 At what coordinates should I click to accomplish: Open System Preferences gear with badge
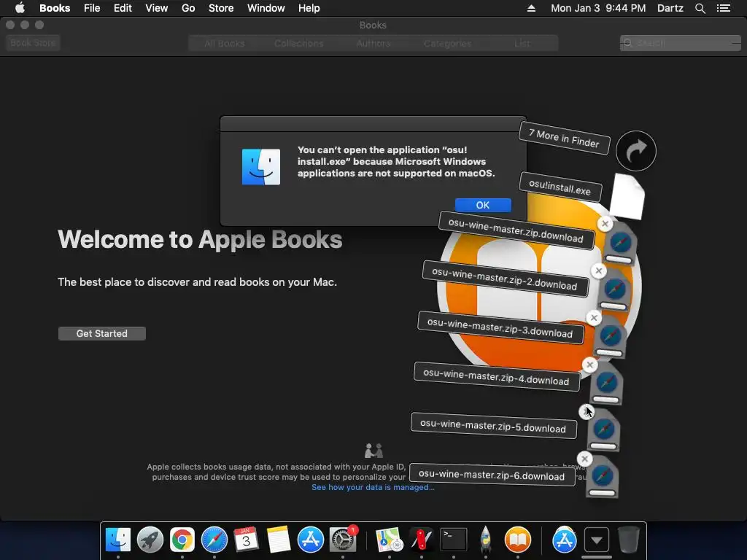(343, 540)
